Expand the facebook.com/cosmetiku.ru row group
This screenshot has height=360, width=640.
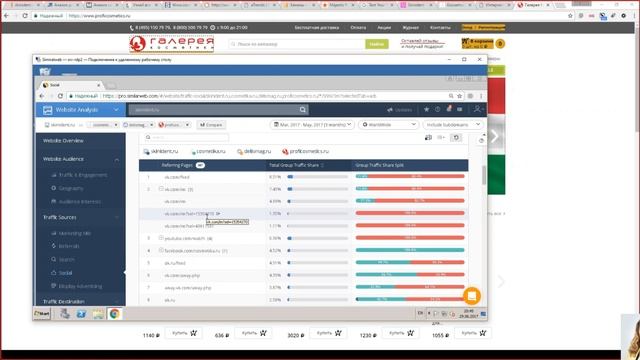click(x=161, y=250)
